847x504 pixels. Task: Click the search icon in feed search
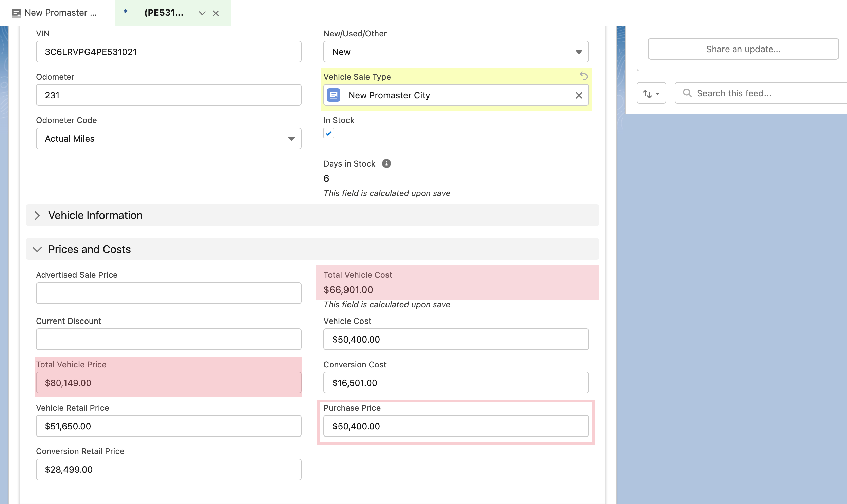pyautogui.click(x=687, y=93)
